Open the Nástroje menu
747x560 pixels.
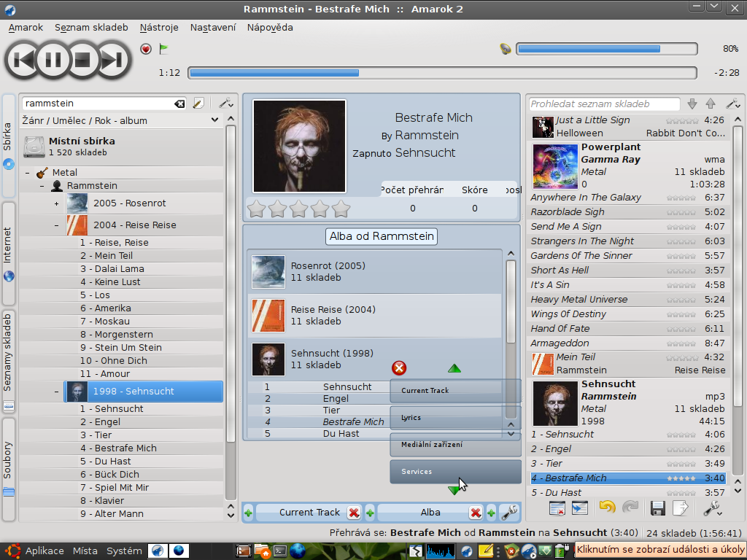coord(159,28)
